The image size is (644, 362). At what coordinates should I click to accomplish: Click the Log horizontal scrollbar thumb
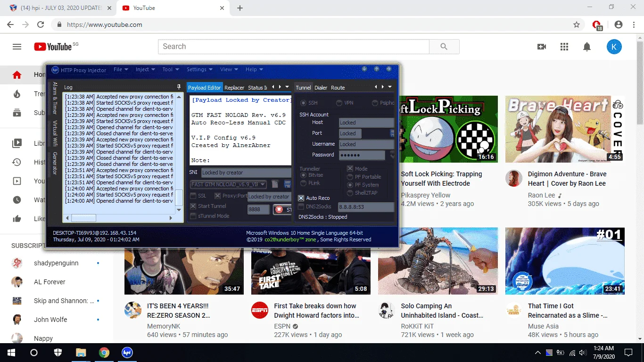click(x=83, y=218)
